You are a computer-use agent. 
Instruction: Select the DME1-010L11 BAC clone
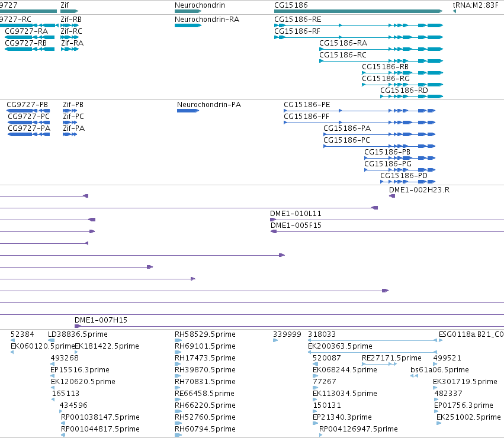pos(387,220)
